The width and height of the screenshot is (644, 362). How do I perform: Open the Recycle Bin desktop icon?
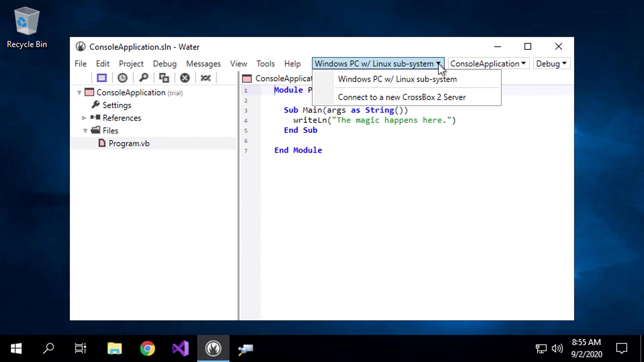tap(27, 28)
